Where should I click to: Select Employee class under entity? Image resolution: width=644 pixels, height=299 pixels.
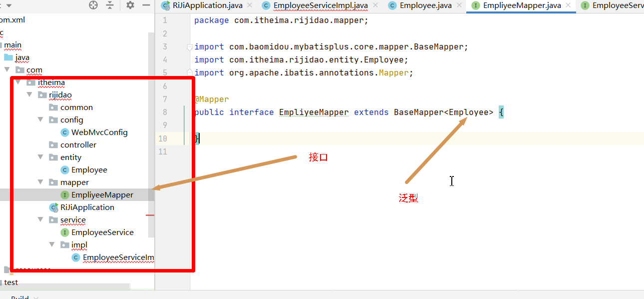89,169
